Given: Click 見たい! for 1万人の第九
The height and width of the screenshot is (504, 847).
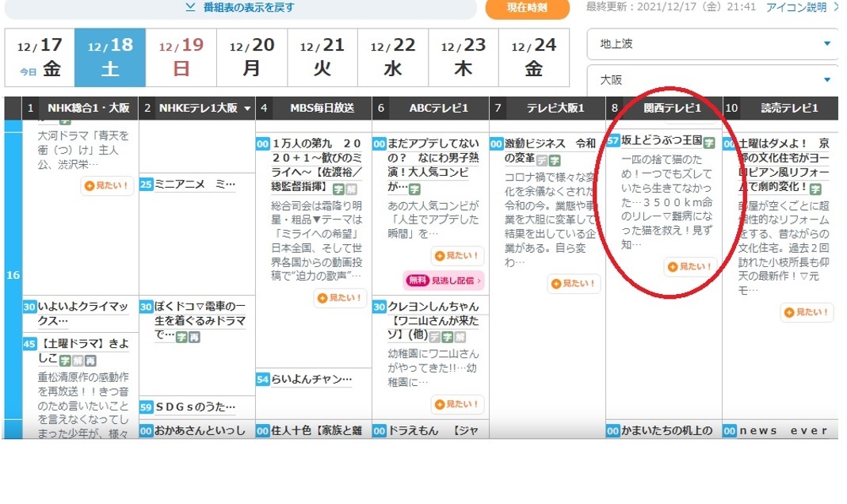Looking at the screenshot, I should pos(341,298).
